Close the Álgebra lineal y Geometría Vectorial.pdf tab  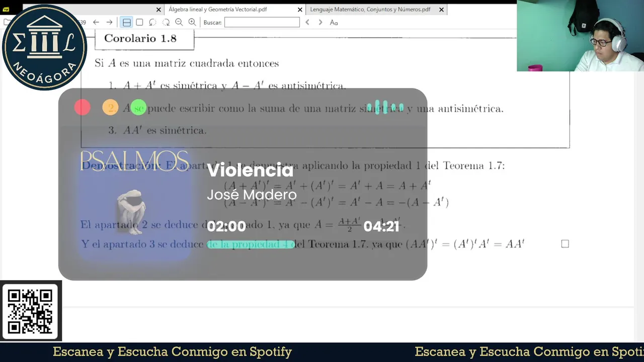(300, 10)
